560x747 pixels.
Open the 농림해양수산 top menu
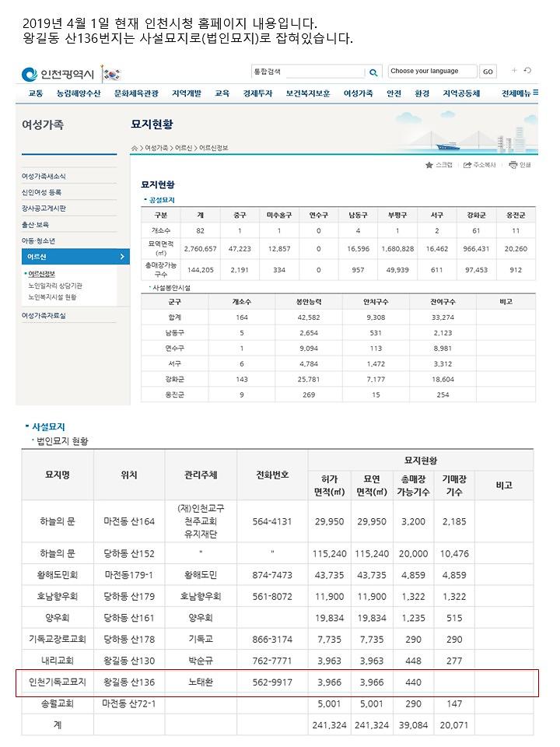[79, 93]
